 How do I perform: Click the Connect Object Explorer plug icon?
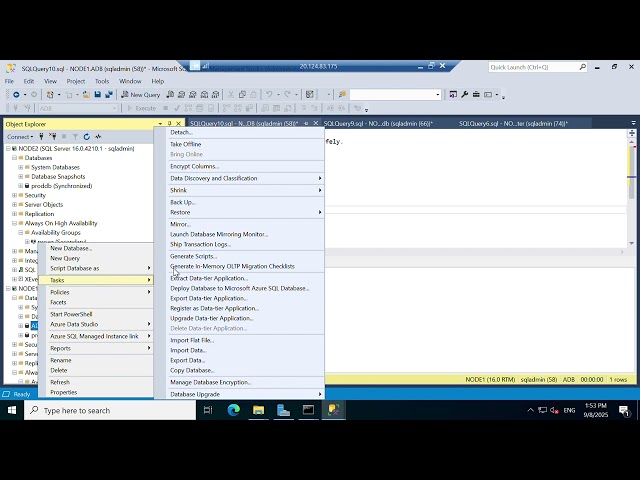41,136
